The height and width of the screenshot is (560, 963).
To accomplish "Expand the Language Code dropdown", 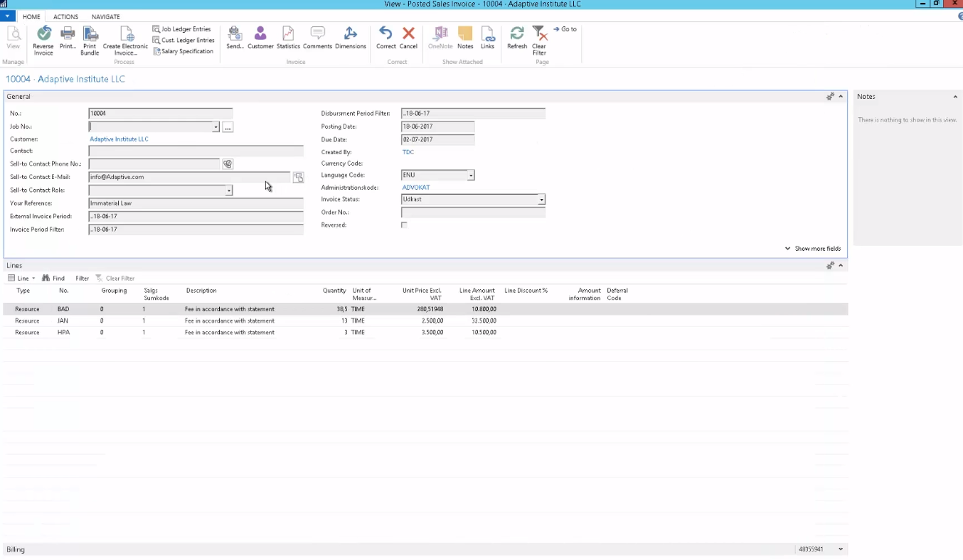I will pyautogui.click(x=470, y=176).
